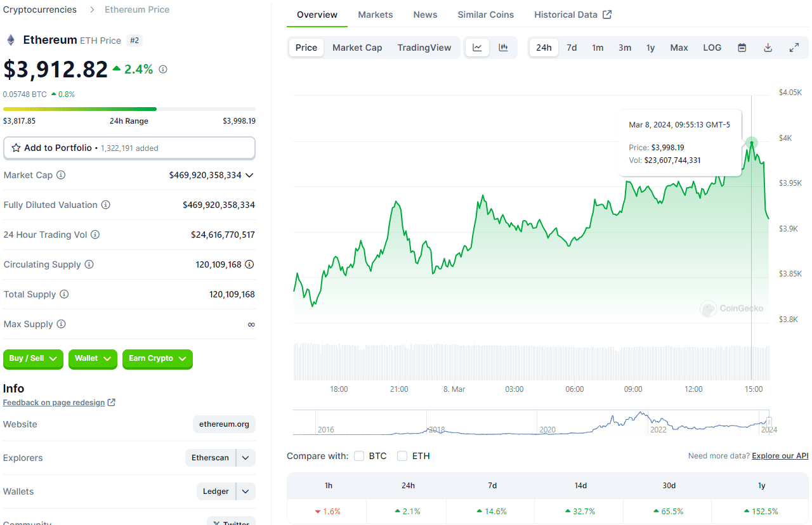Click the right handle of the history range navigator
812x525 pixels.
coord(768,422)
